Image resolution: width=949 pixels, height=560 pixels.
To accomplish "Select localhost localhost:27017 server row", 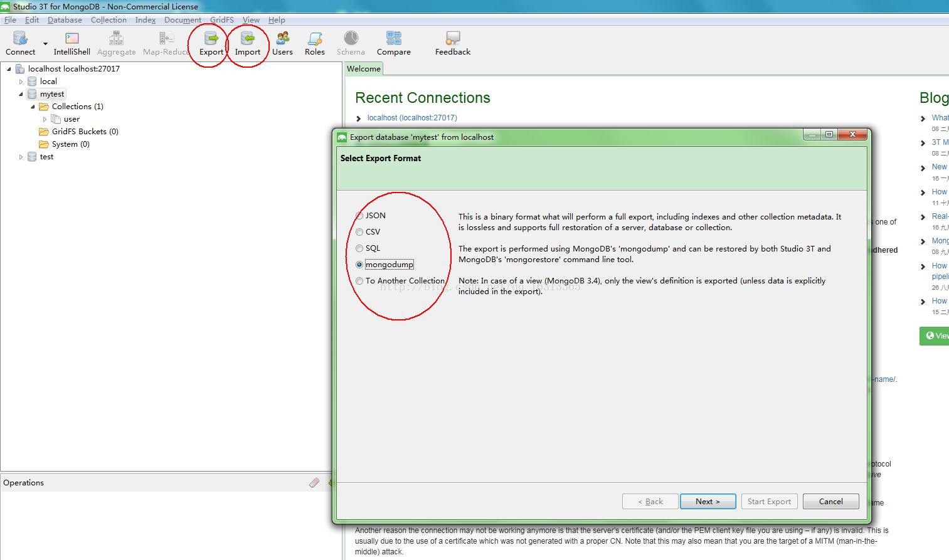I will coord(73,69).
